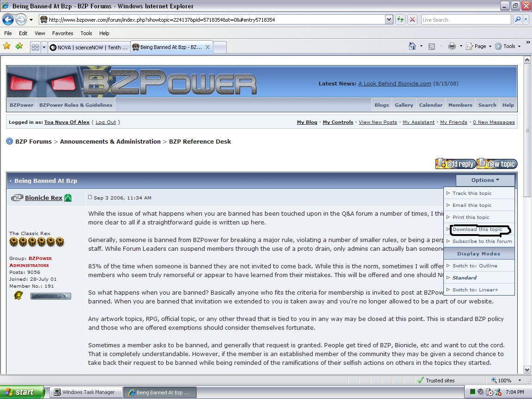Close the Being Banned At Bzp tab
532x399 pixels.
tap(207, 47)
